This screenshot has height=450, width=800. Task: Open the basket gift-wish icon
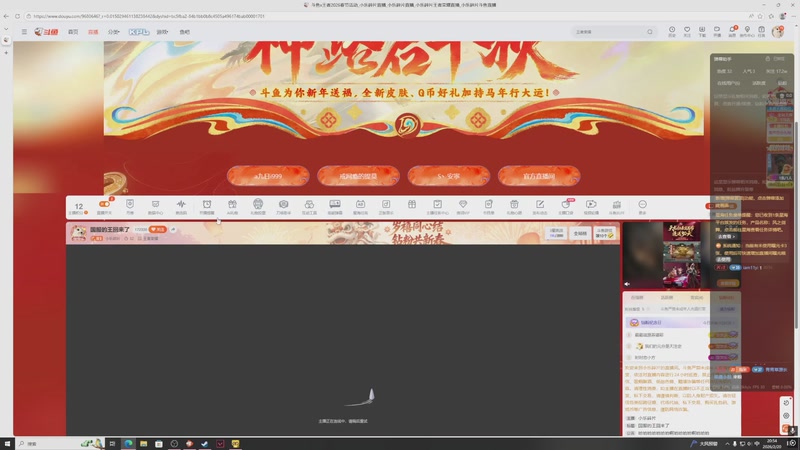click(x=514, y=206)
